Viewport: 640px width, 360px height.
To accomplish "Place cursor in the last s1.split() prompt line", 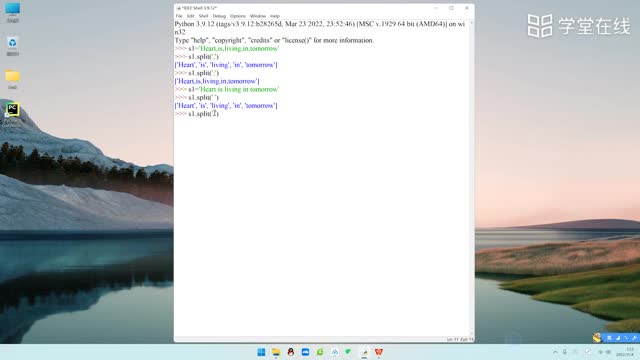I will (203, 113).
